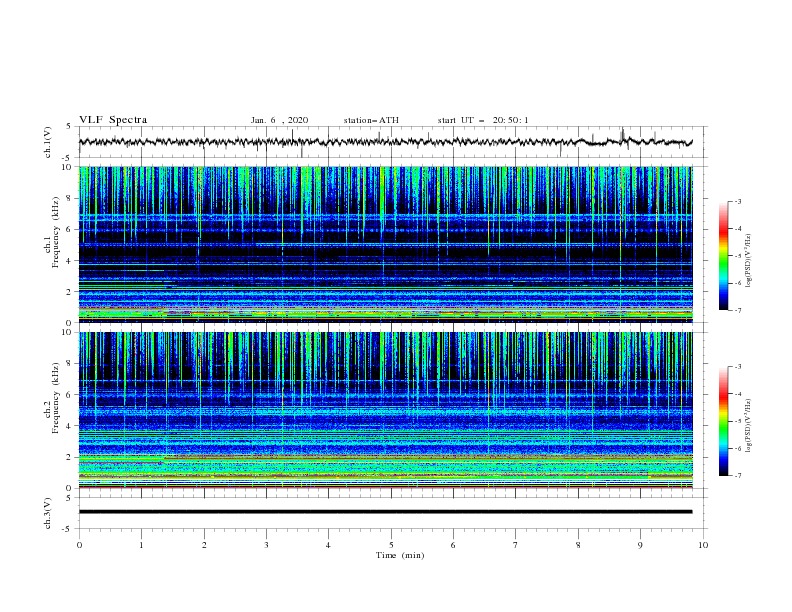
Task: Click the "ch.1(V)" voltage axis label
Action: 48,142
